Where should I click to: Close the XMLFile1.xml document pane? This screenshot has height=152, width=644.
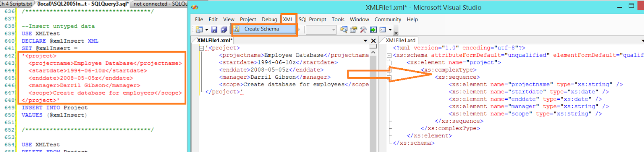coord(373,41)
